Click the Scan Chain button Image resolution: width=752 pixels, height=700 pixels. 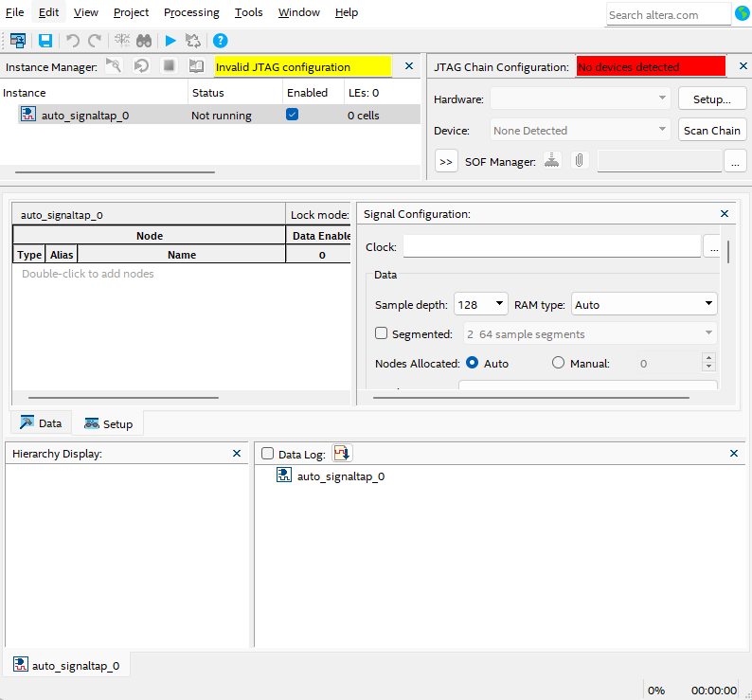[711, 130]
